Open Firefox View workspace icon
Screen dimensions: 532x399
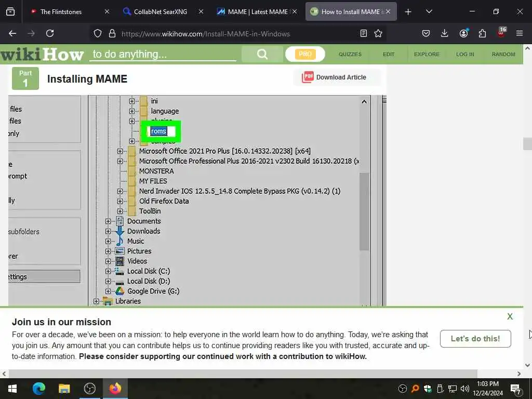[x=10, y=11]
